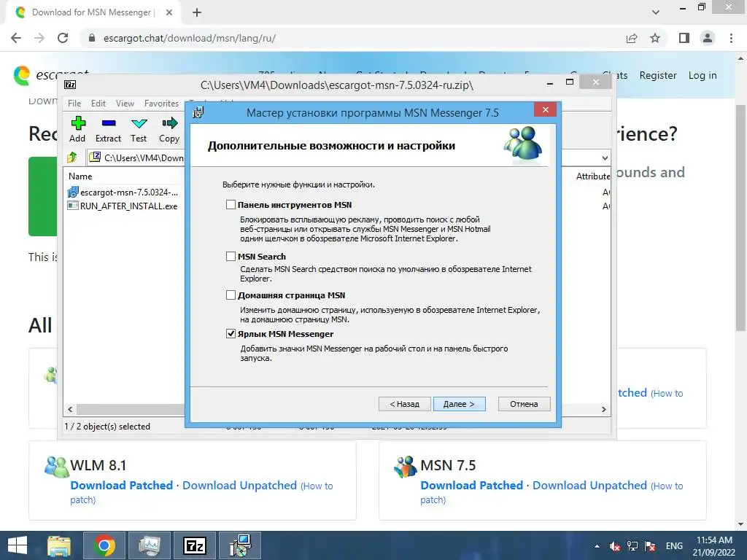
Task: Open Chrome three-dot menu
Action: 731,38
